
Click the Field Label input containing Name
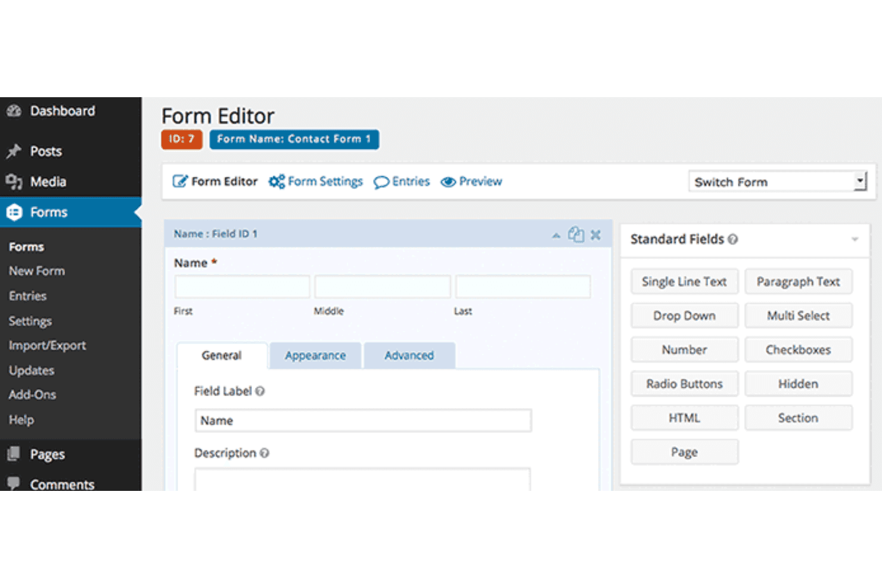363,421
